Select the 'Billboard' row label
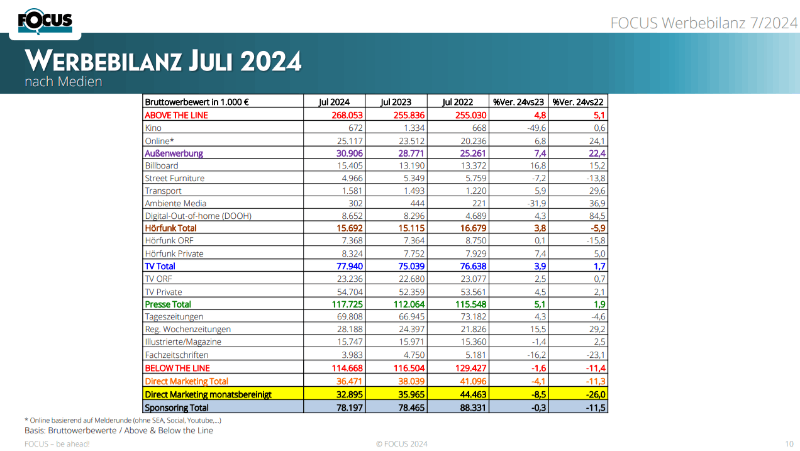The height and width of the screenshot is (451, 800). point(162,166)
